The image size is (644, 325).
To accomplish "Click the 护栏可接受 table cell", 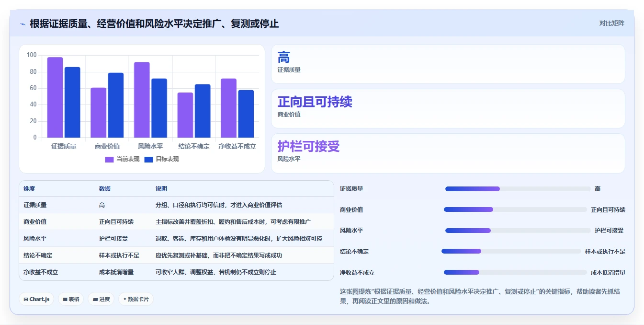I will tap(113, 239).
